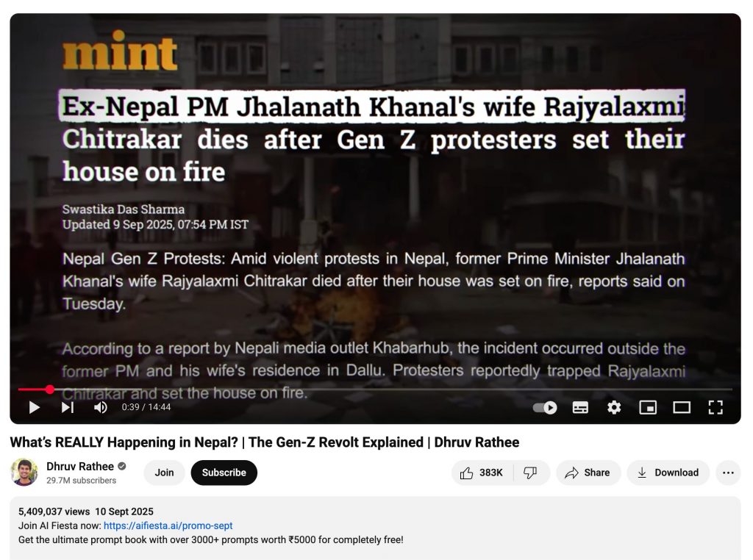Screen dimensions: 753x560
Task: Like the video with 383K likes
Action: click(482, 473)
